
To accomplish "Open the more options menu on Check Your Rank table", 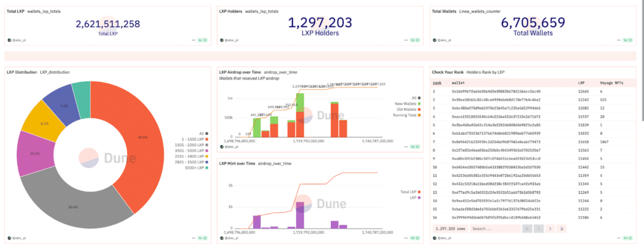I will (619, 238).
